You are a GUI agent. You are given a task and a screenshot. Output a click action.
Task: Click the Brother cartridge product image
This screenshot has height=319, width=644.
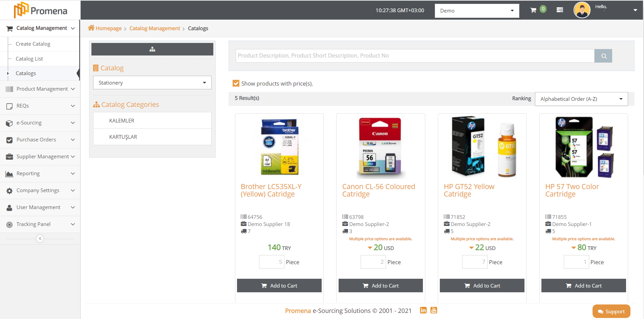(279, 147)
